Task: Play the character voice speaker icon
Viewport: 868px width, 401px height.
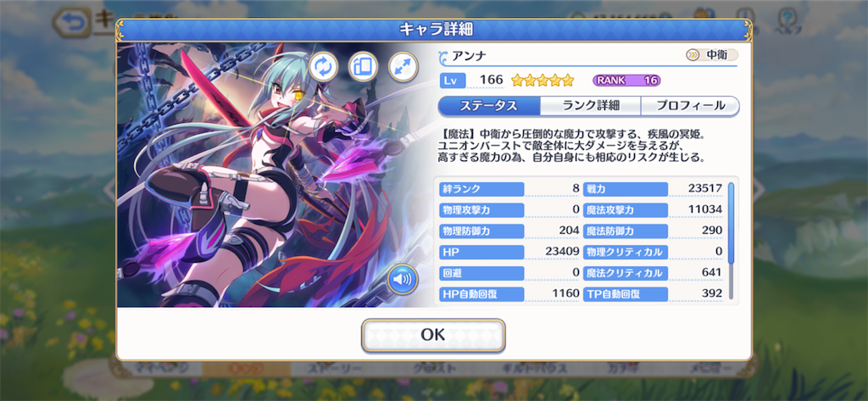Action: click(403, 280)
